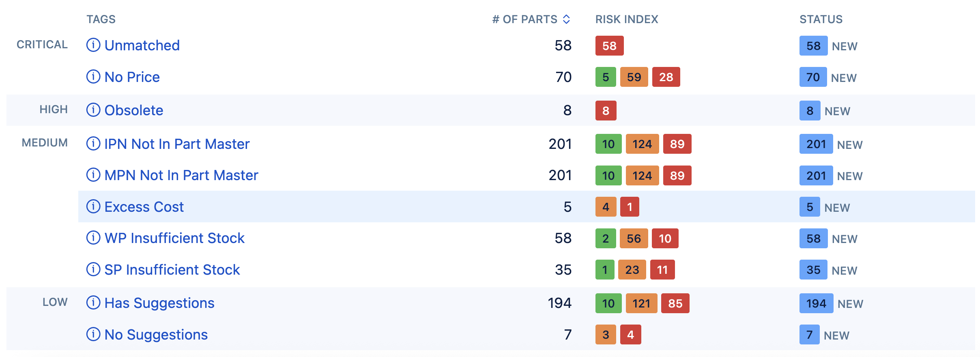Show info for SP Insufficient Stock

[x=93, y=269]
